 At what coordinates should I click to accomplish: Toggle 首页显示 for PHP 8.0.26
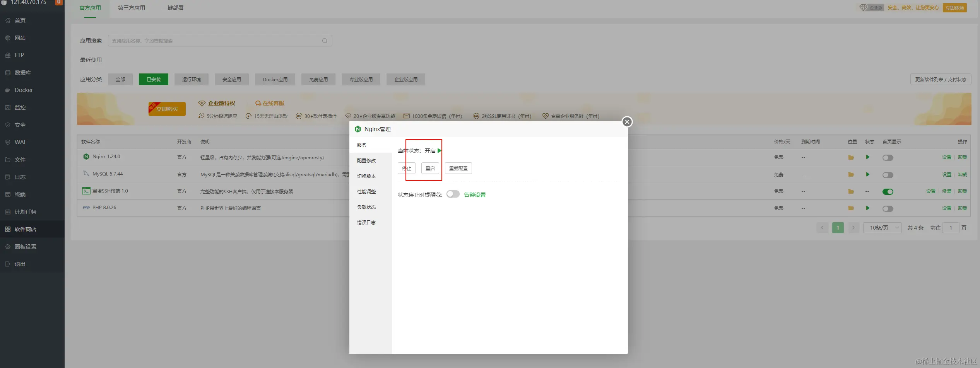point(888,209)
